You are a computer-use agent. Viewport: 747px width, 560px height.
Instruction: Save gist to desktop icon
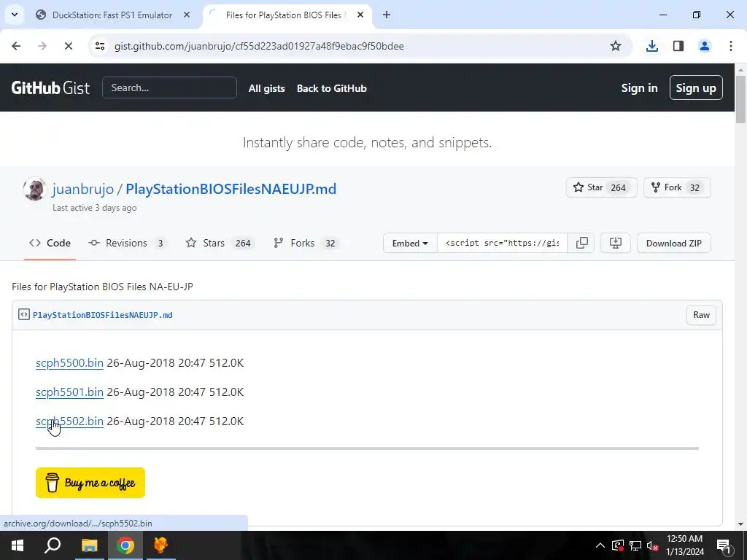coord(616,244)
